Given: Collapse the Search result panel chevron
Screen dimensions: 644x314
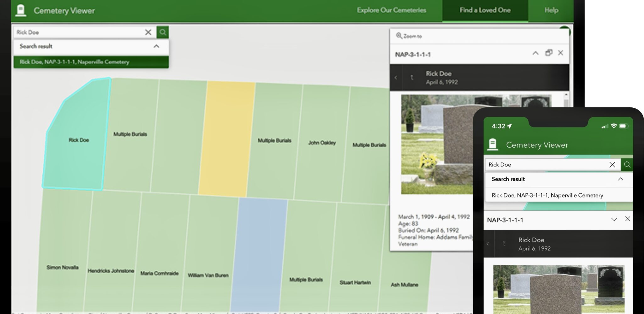Looking at the screenshot, I should [157, 46].
